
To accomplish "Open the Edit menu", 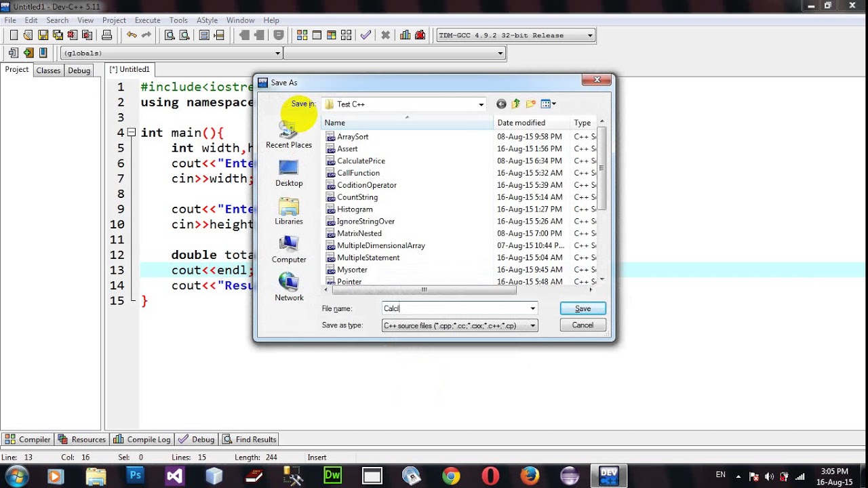I will [x=31, y=20].
